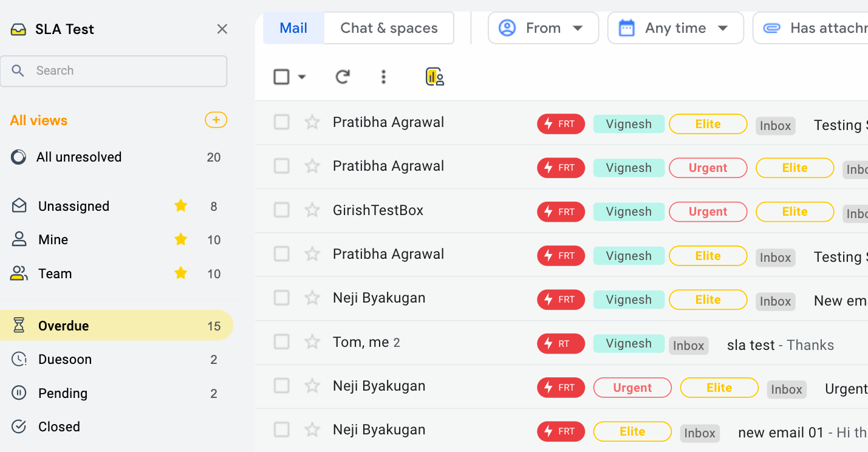Image resolution: width=868 pixels, height=452 pixels.
Task: Click the Team view people icon
Action: [x=18, y=273]
